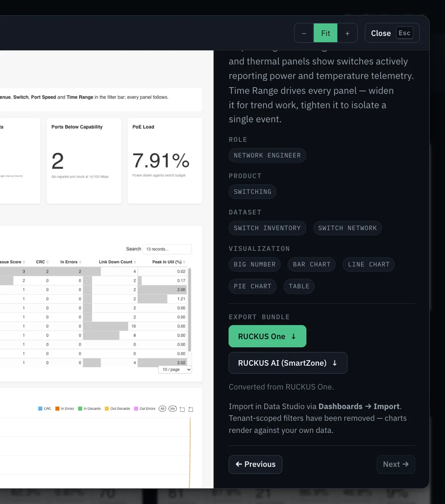Click the Issue Score value 3

(24, 272)
